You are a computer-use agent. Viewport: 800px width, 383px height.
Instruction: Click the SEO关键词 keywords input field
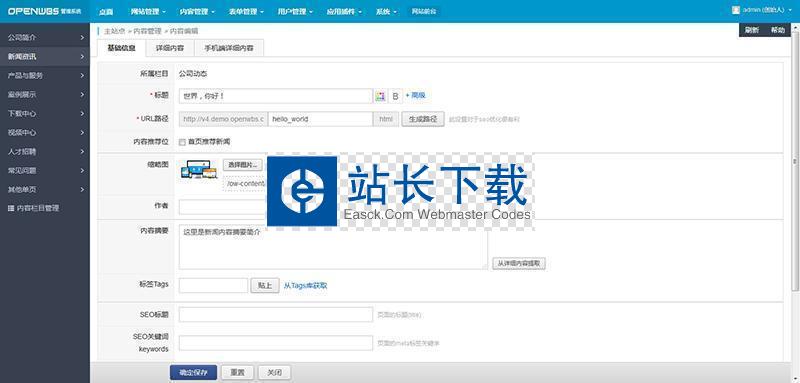tap(276, 343)
